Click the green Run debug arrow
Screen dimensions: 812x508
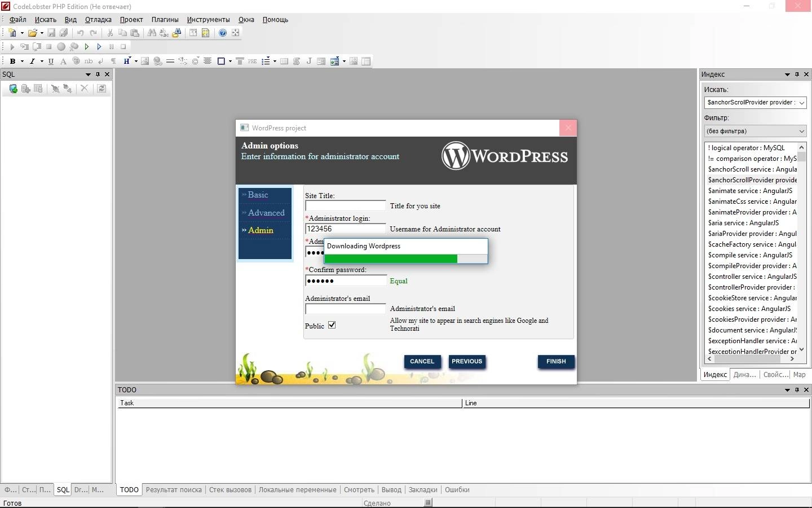(86, 47)
